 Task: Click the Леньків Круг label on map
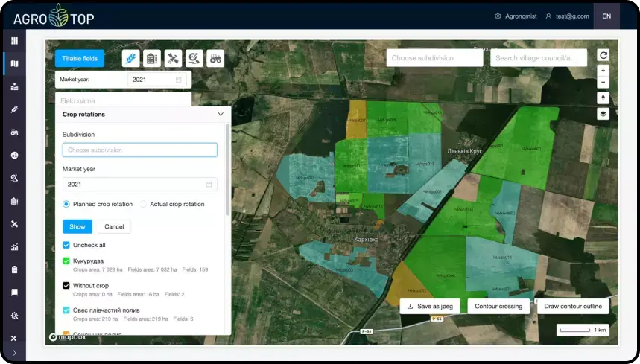[464, 151]
